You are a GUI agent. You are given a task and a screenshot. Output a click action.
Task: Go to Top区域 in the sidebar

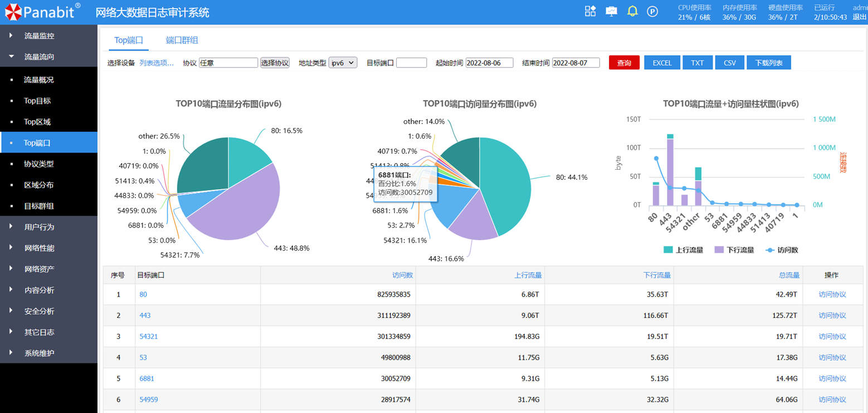point(48,122)
